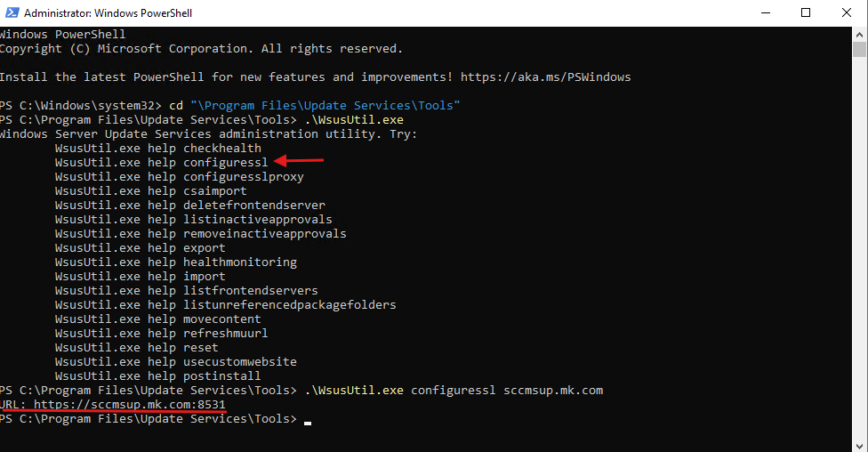This screenshot has width=868, height=452.
Task: Place cursor at the final empty prompt
Action: point(307,420)
